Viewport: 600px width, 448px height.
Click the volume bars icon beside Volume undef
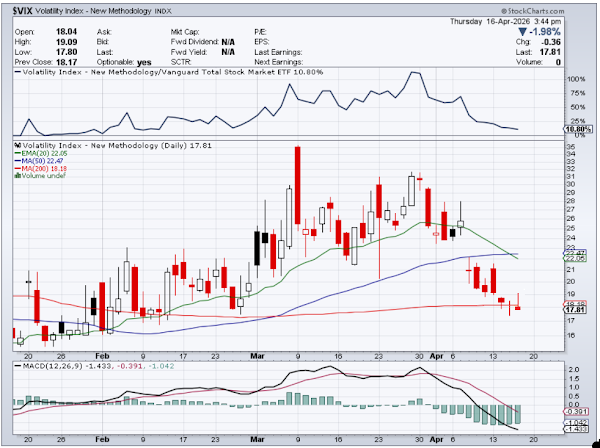18,176
